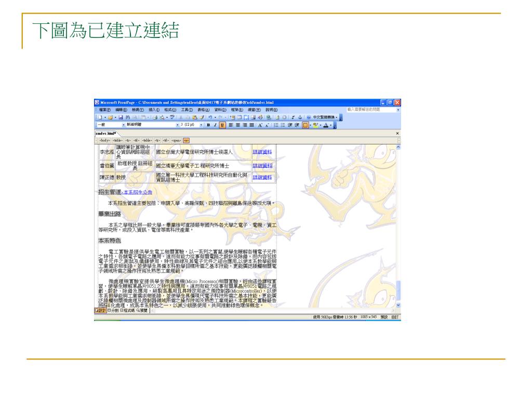Click vertical scrollbar down arrow

pyautogui.click(x=398, y=305)
